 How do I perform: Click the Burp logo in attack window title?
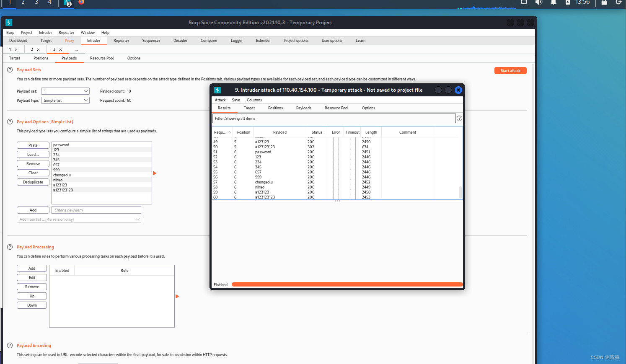pos(217,90)
